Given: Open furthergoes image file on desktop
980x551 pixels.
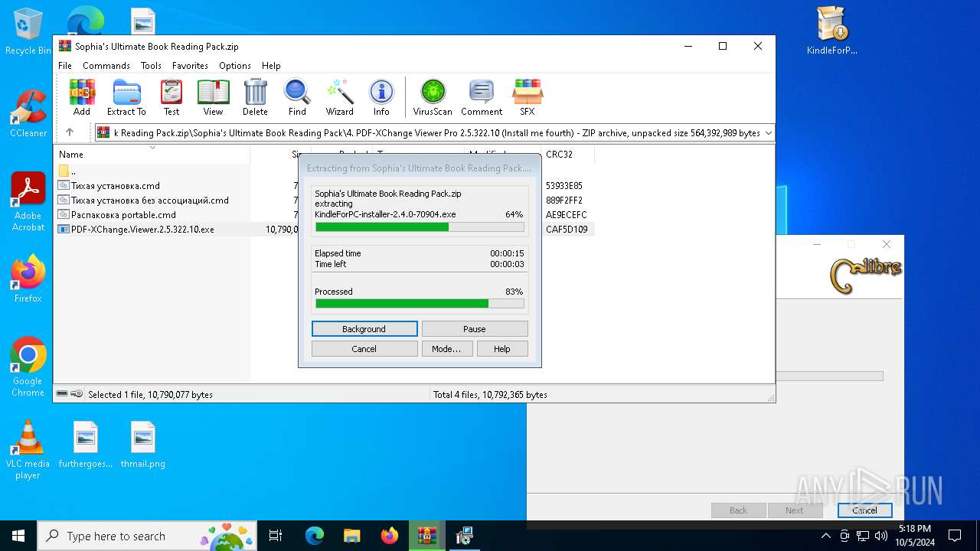Looking at the screenshot, I should 86,445.
